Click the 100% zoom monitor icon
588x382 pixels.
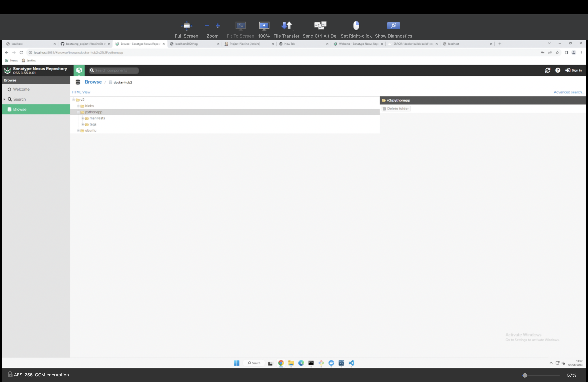point(264,25)
